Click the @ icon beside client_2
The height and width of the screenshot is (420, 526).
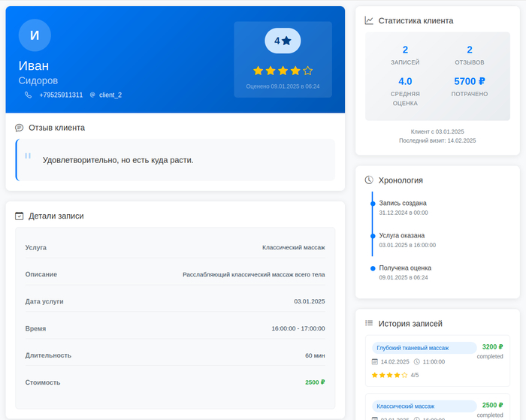click(92, 95)
